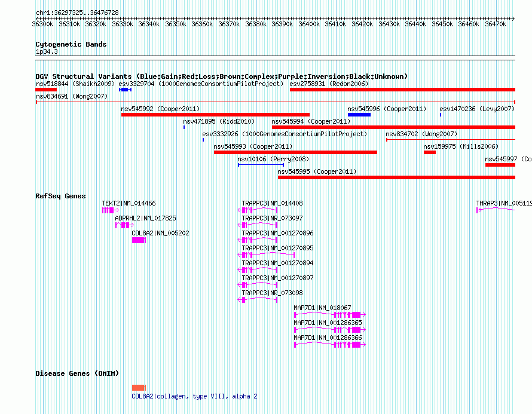Image resolution: width=532 pixels, height=414 pixels.
Task: Select the TRAPPC3 NM_001270895 gene glyph
Action: 266,255
